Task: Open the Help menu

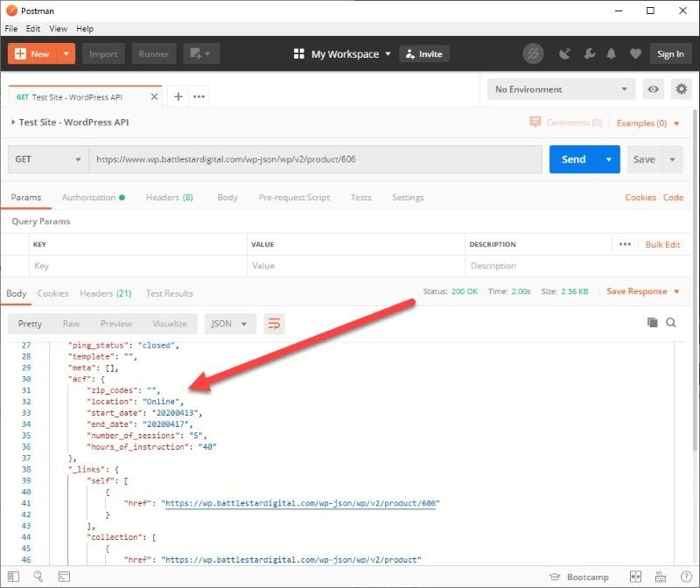Action: [x=84, y=29]
